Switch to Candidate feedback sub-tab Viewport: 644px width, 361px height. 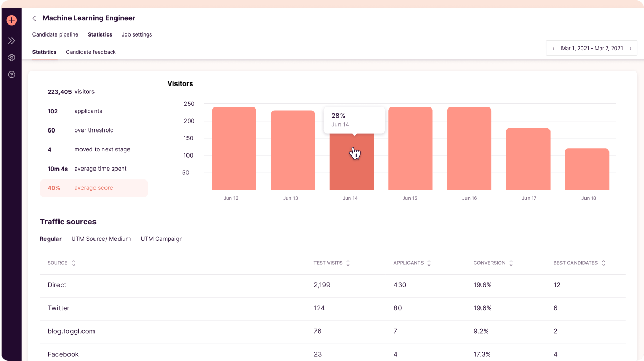click(91, 52)
